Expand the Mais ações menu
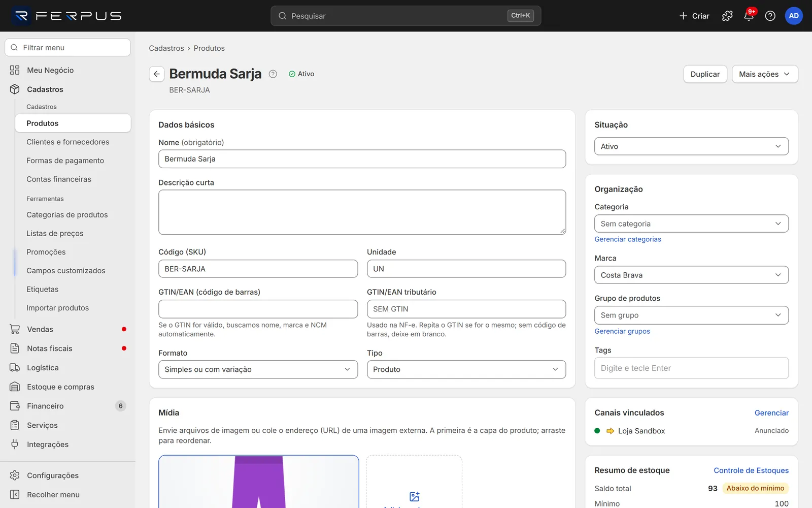This screenshot has width=812, height=508. pyautogui.click(x=765, y=74)
